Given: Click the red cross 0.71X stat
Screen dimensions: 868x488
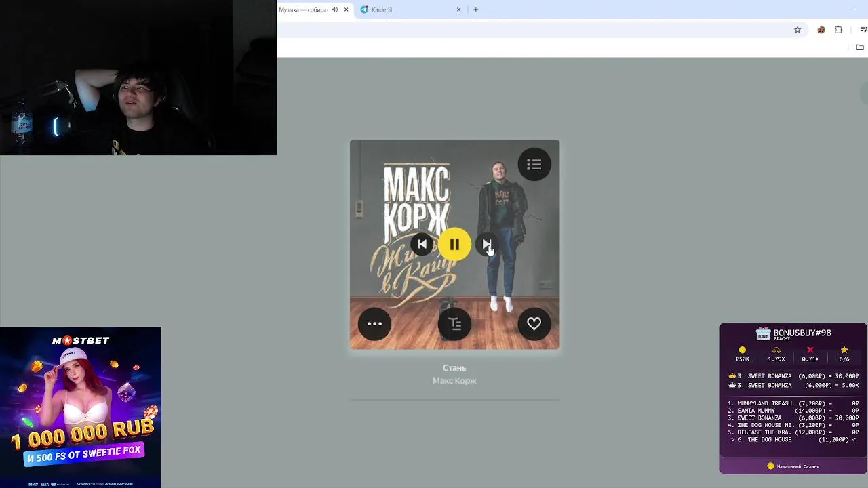Looking at the screenshot, I should (x=810, y=354).
